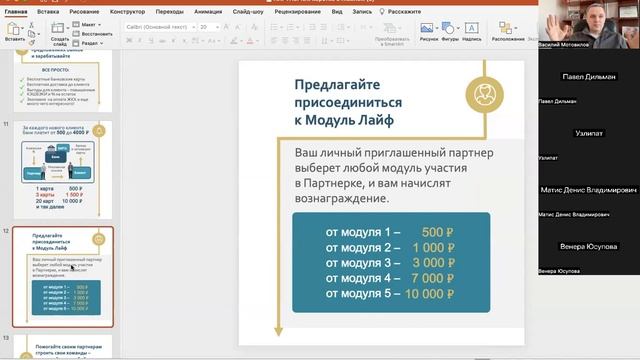The image size is (640, 360).
Task: Decrease font size with smaller A icon
Action: [x=238, y=27]
